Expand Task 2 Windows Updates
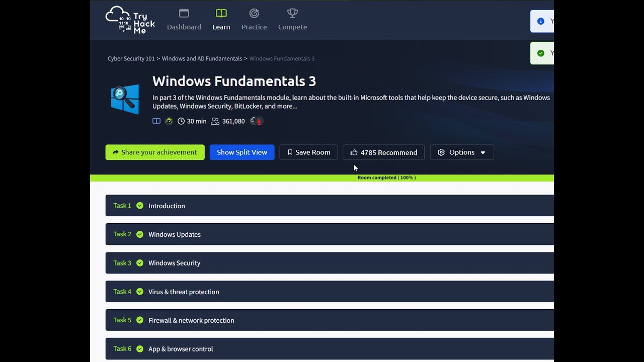 (x=330, y=234)
